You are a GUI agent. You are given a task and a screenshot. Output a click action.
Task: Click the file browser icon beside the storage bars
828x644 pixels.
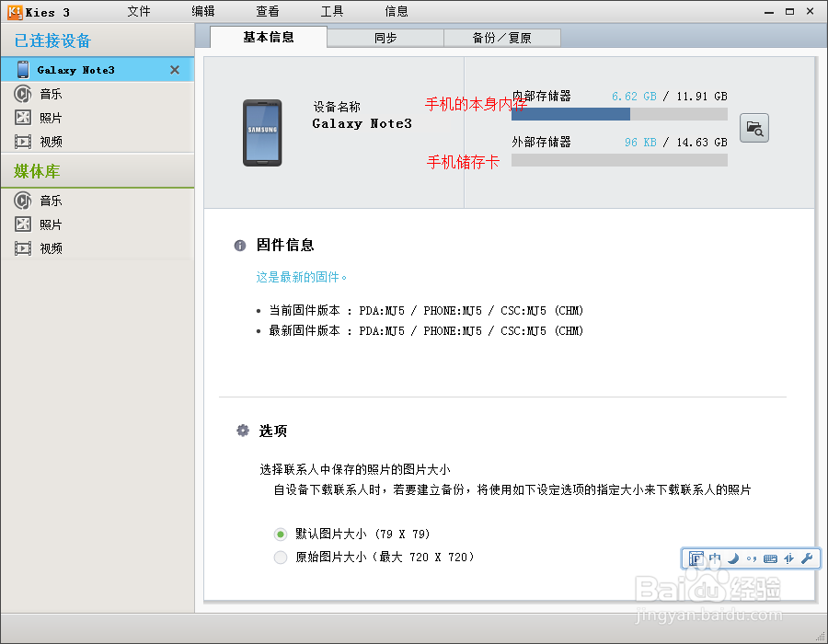point(754,128)
